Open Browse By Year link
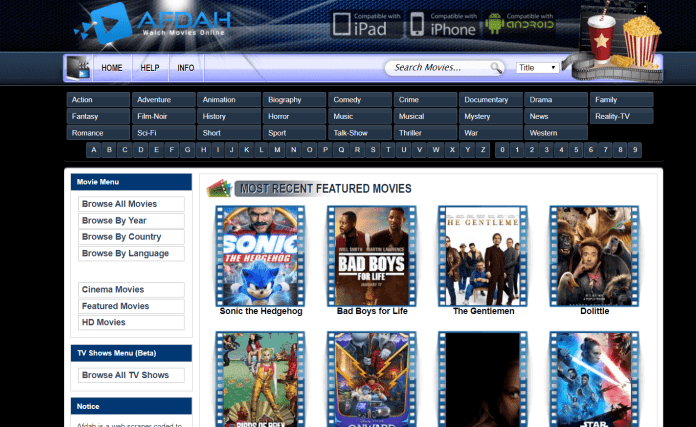This screenshot has height=427, width=696. [x=131, y=221]
